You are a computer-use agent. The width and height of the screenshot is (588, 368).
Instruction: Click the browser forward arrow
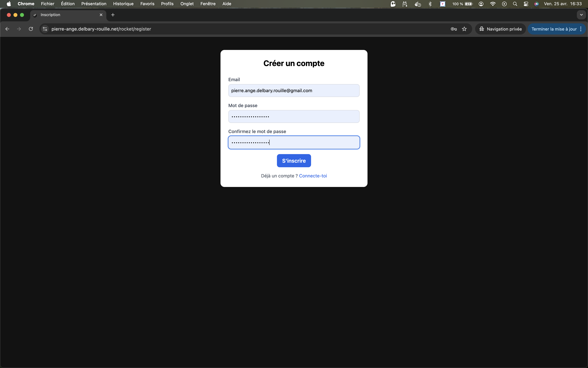(19, 29)
